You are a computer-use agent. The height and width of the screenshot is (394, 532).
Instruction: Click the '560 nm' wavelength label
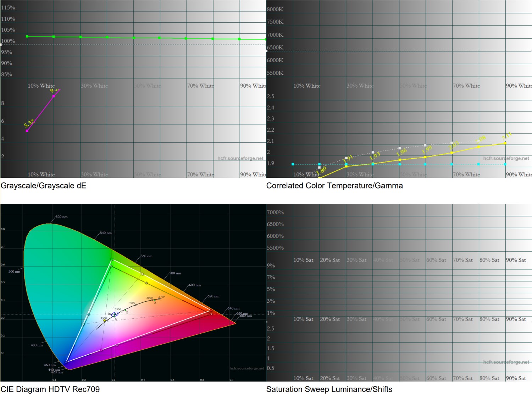(x=146, y=256)
